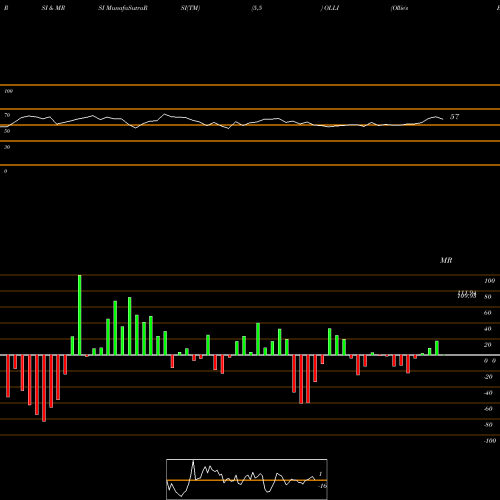This screenshot has height=500, width=500.
Task: Click the 'SI MunafaSutraR' header text
Action: (x=123, y=8)
